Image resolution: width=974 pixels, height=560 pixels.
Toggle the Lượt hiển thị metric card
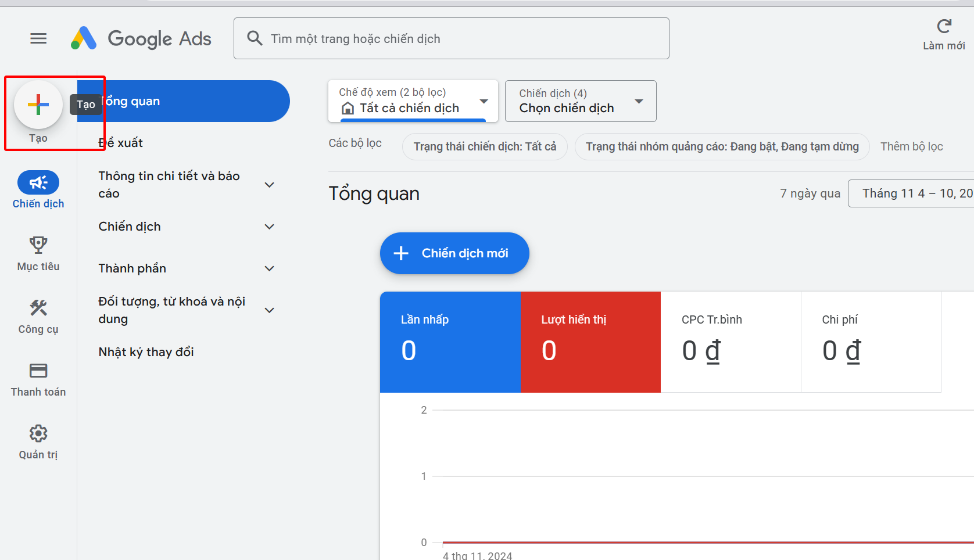590,342
